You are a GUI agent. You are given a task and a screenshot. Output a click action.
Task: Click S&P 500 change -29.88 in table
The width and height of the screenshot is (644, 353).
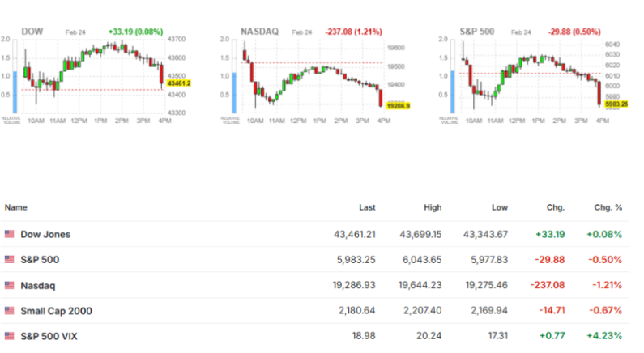tap(549, 260)
